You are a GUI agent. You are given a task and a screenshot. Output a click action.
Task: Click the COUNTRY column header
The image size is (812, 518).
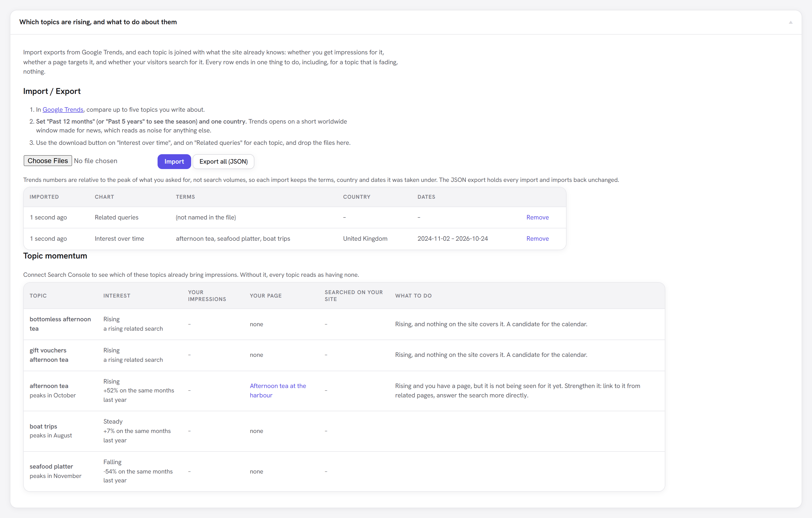(356, 197)
